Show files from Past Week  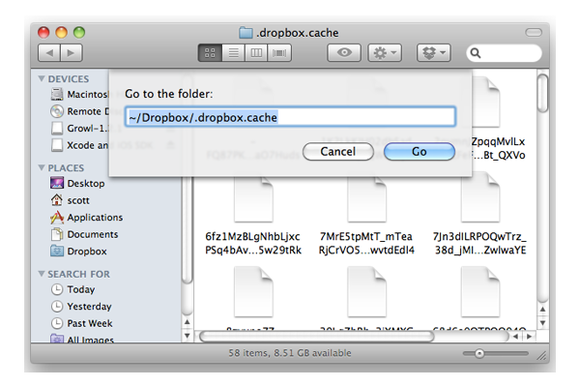tap(81, 323)
